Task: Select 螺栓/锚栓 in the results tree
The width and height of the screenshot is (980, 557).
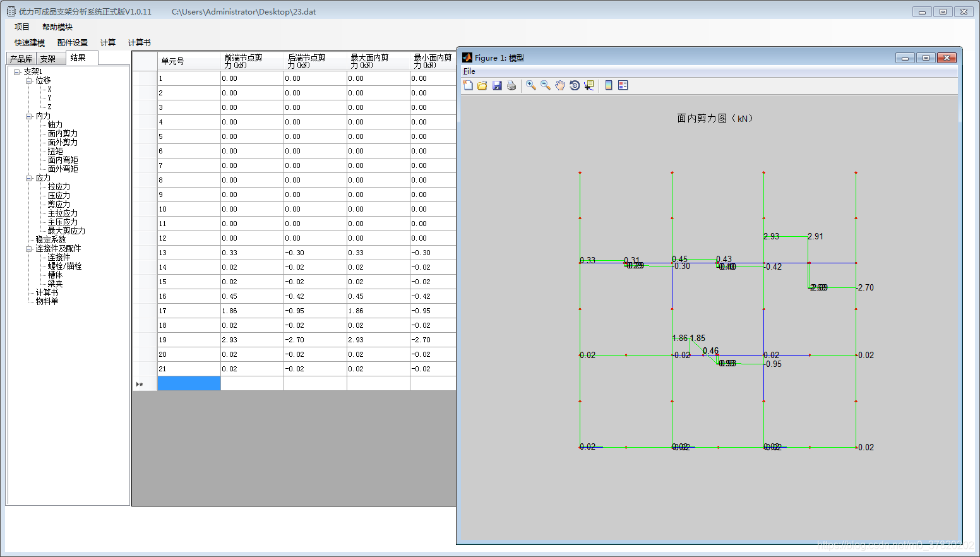Action: point(64,267)
